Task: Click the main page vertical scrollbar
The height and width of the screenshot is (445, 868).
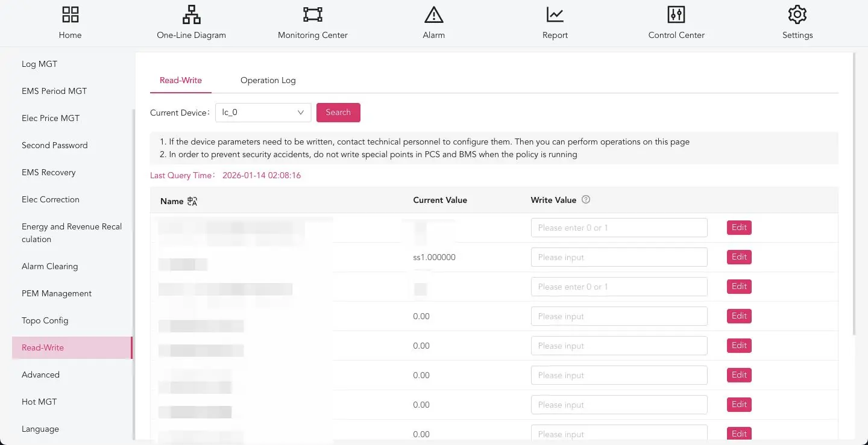Action: (854, 193)
